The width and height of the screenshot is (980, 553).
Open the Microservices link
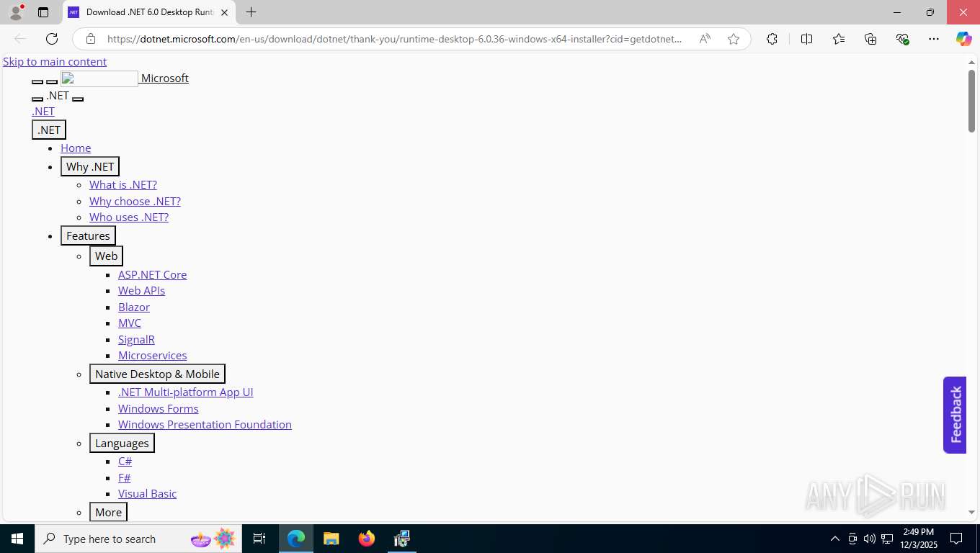[153, 356]
